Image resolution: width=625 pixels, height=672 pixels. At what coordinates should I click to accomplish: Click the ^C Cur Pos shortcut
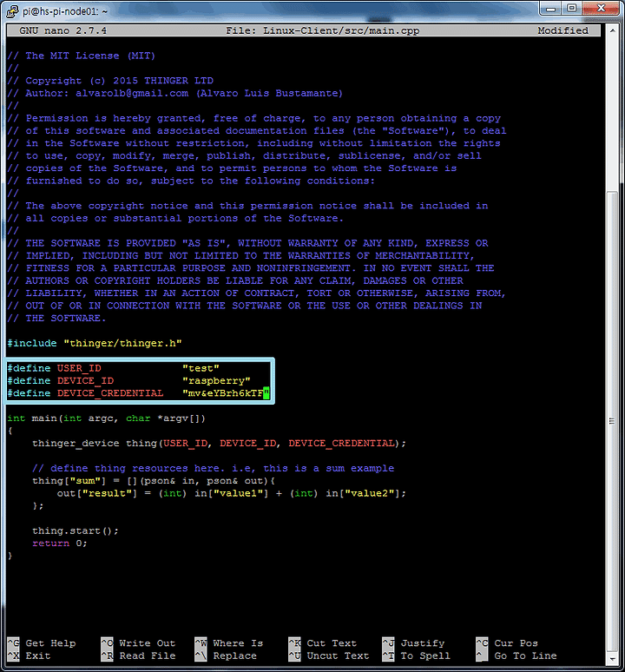tap(507, 642)
